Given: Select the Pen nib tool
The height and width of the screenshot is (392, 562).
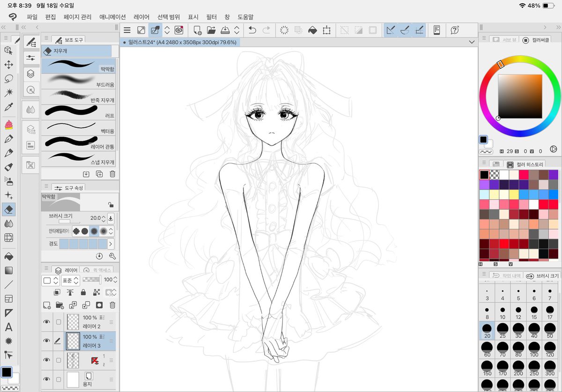Looking at the screenshot, I should [x=8, y=139].
